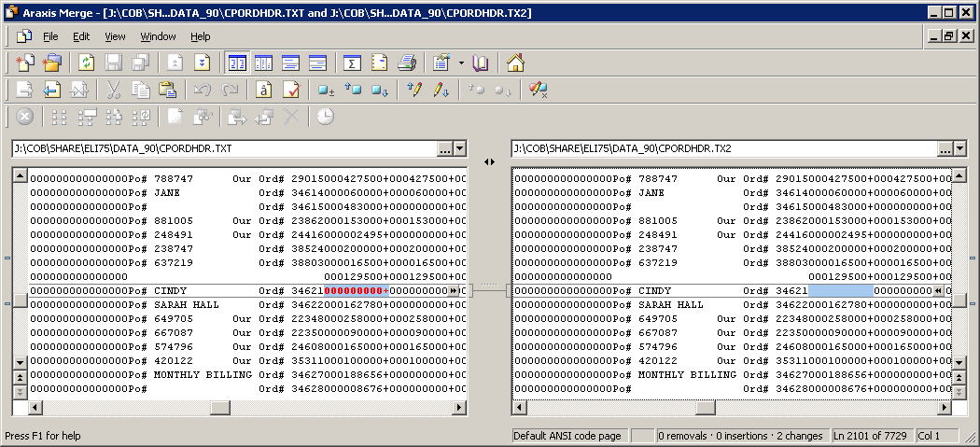
Task: Open the Window menu
Action: pos(158,36)
